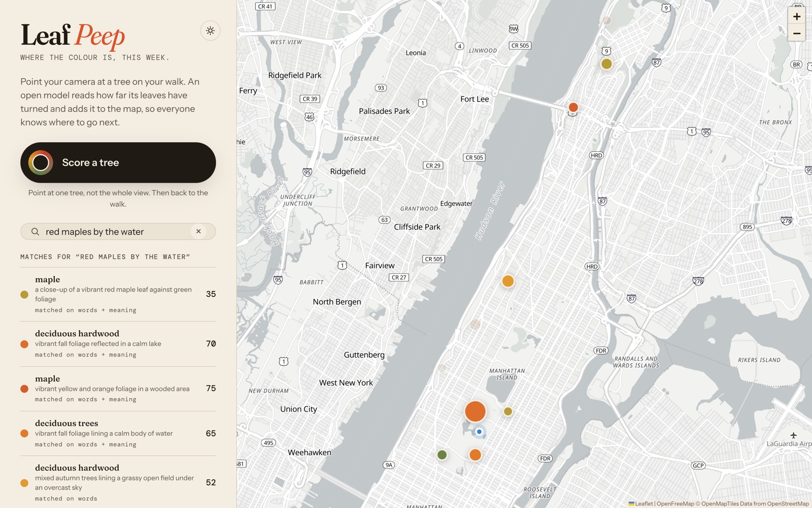Toggle the light/dark theme sun icon
This screenshot has width=812, height=508.
coord(210,30)
